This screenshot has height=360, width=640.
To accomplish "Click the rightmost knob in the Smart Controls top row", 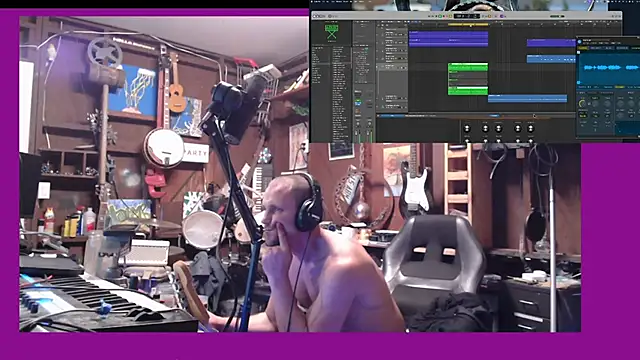I will (530, 129).
